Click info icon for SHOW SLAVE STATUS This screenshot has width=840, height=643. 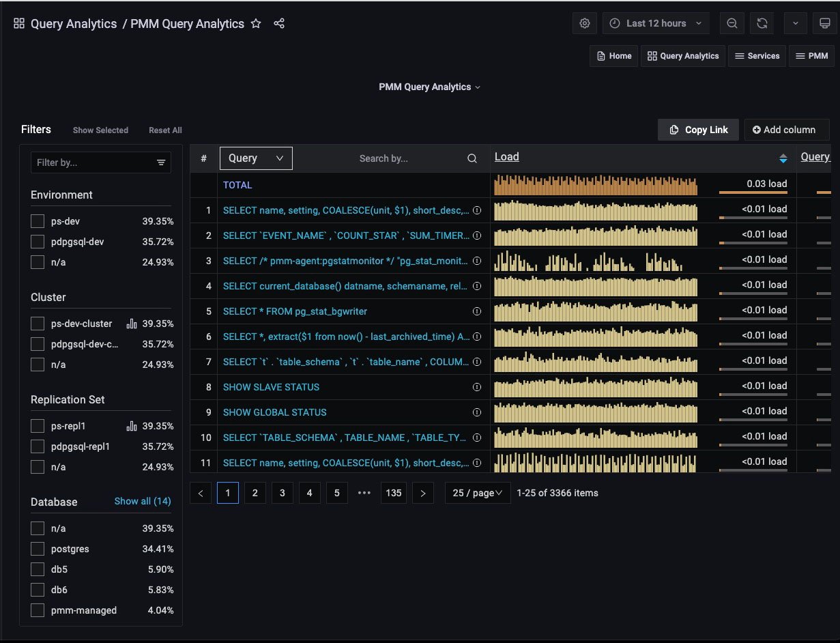pyautogui.click(x=477, y=387)
